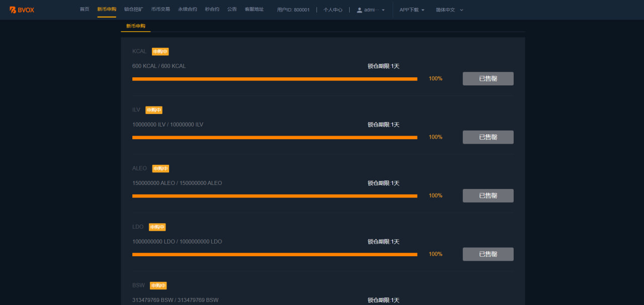This screenshot has height=305, width=644.
Task: Click the LDO subscription progress bar
Action: [x=275, y=254]
